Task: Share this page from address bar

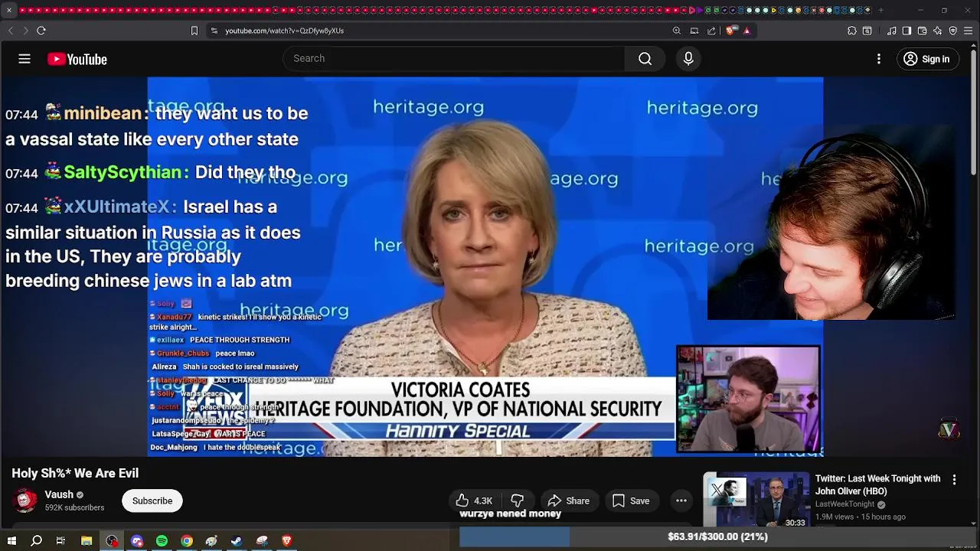Action: [x=711, y=31]
